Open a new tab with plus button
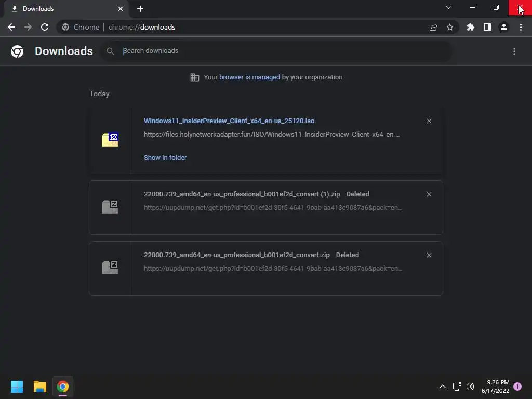This screenshot has height=399, width=532. [140, 9]
